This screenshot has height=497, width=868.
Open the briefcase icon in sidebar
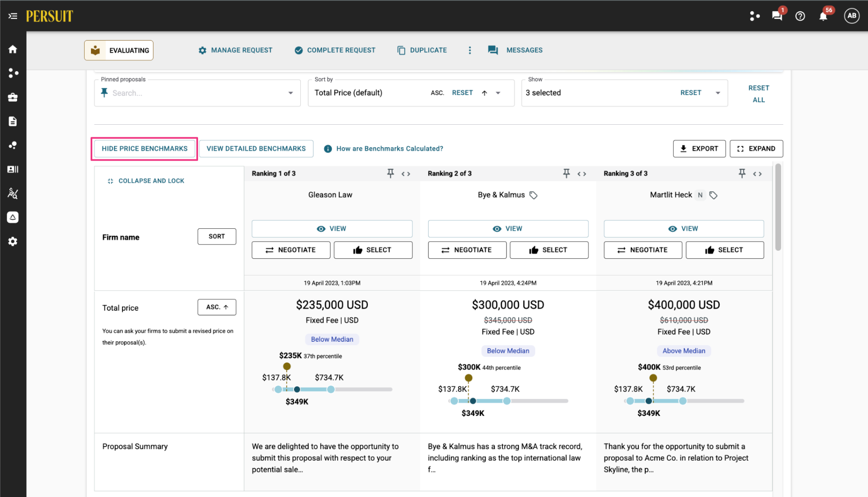click(13, 97)
